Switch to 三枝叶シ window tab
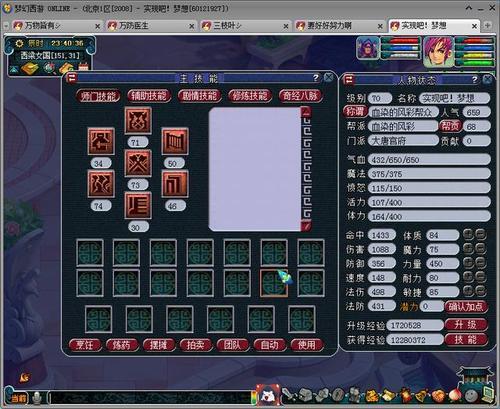The image size is (500, 409). 245,26
